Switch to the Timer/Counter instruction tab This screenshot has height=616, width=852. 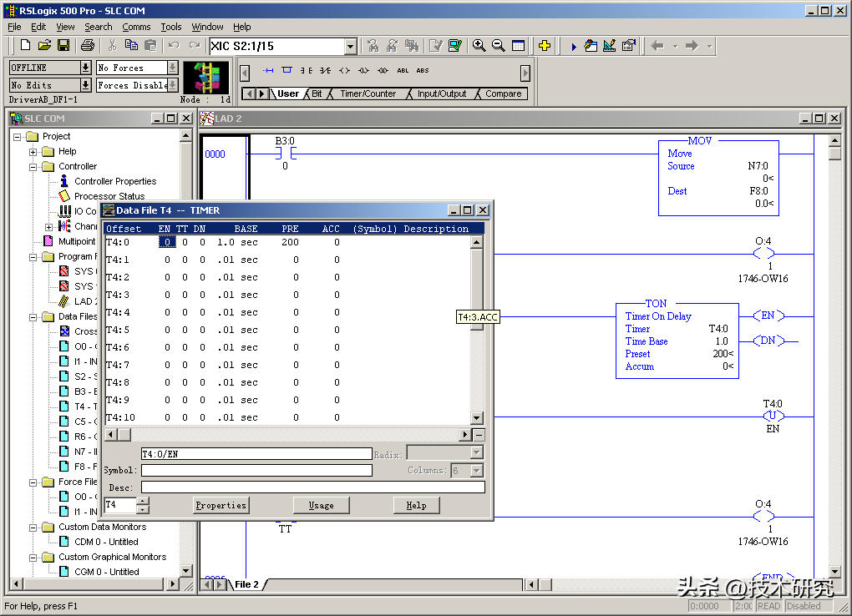click(x=368, y=93)
